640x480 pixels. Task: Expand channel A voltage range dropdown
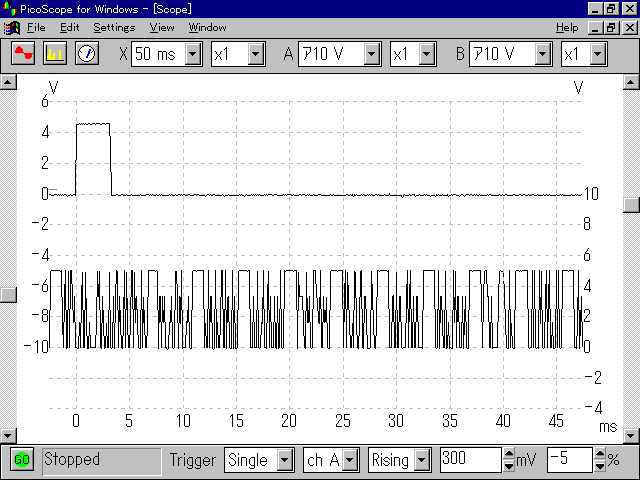tap(371, 53)
